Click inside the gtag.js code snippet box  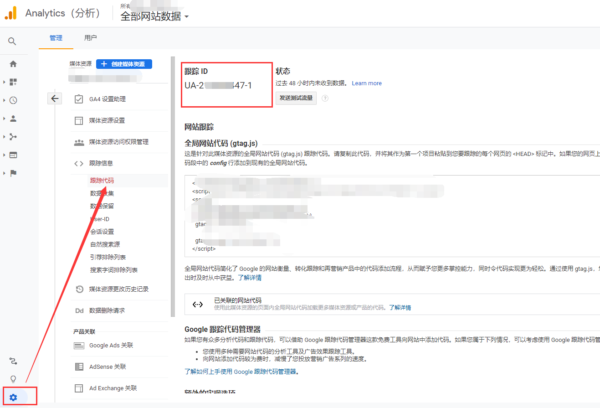(x=392, y=216)
